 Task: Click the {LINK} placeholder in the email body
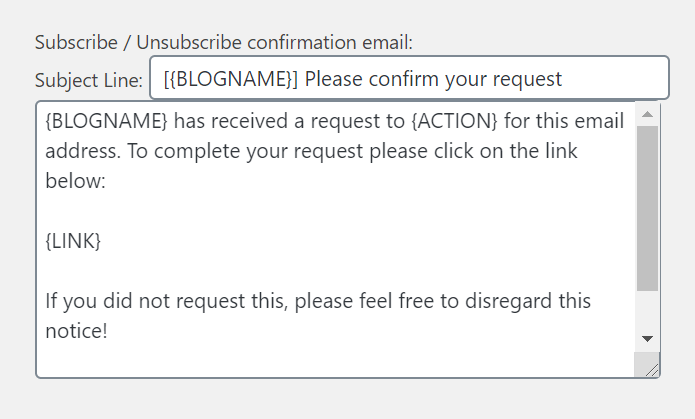tap(73, 241)
